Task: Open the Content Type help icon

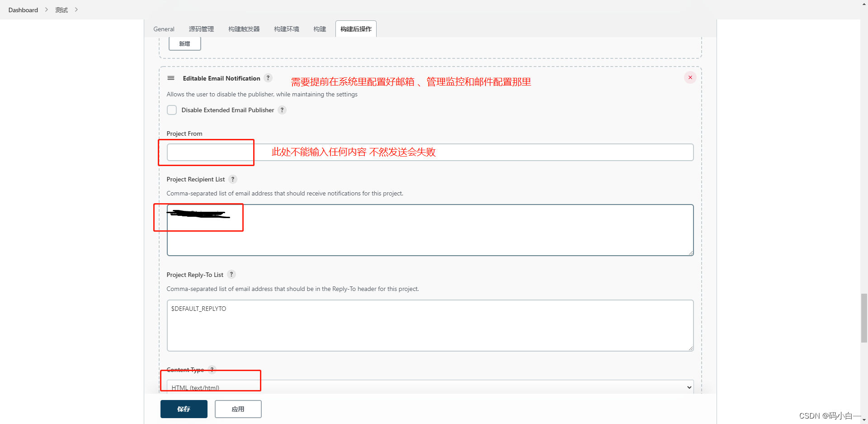Action: tap(212, 370)
